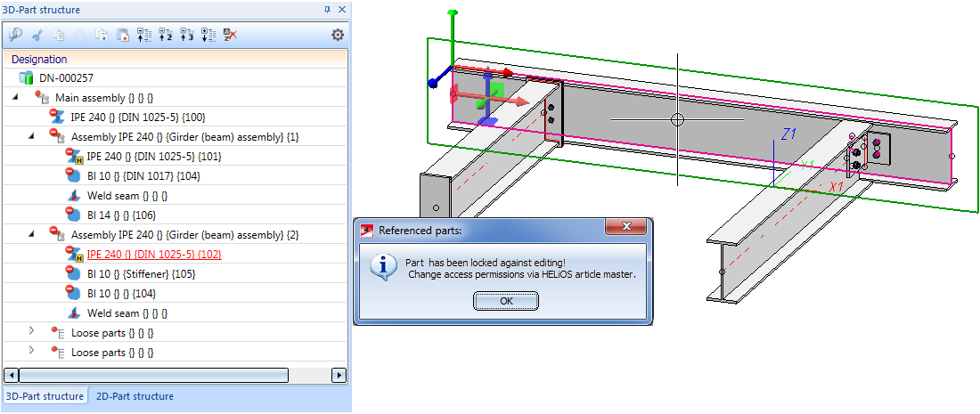Collapse tree to level 2 icon
Screen dimensions: 980x414
[x=165, y=35]
